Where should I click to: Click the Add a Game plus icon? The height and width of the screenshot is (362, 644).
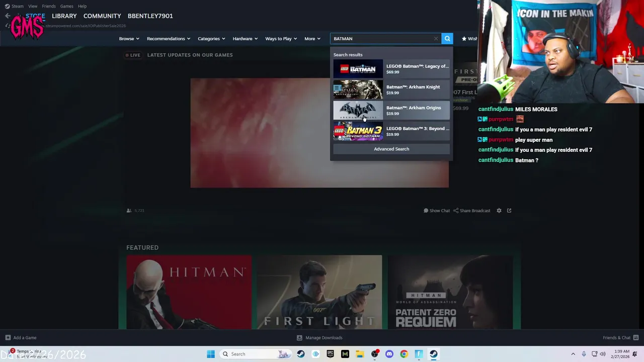pos(8,338)
